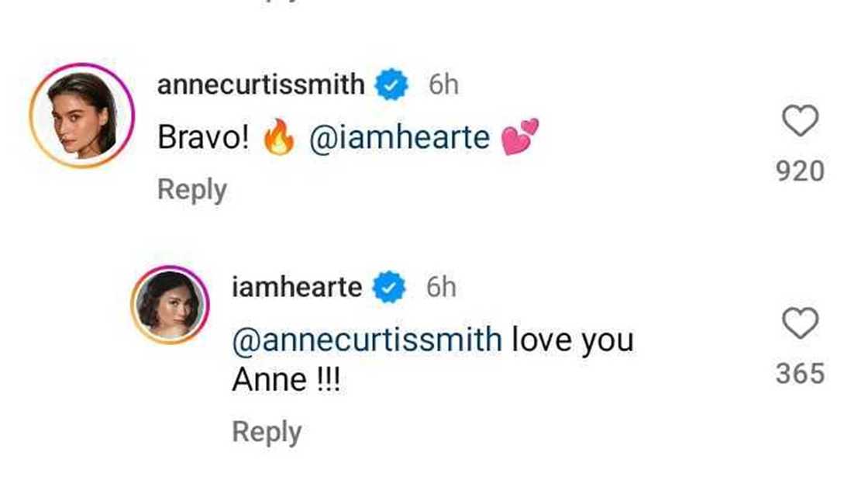
Task: Click the fire emoji after Bravo
Action: (279, 140)
